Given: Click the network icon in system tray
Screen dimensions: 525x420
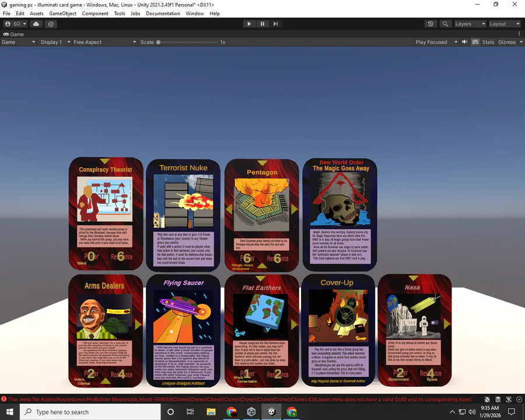Looking at the screenshot, I should 462,412.
